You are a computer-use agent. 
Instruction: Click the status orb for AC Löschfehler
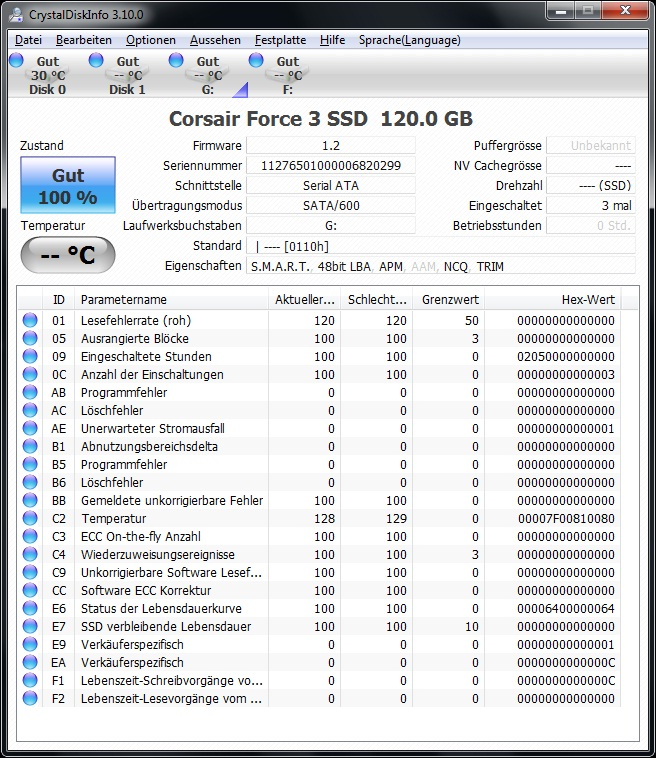click(30, 410)
